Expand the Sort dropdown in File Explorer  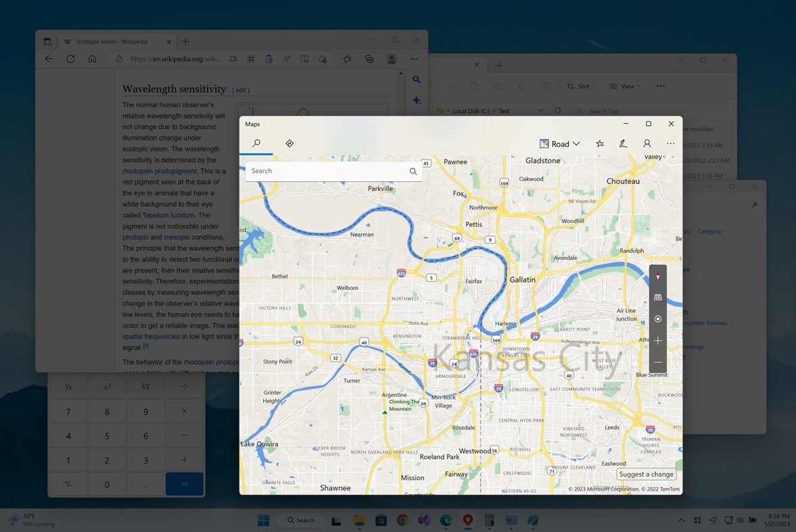click(x=581, y=87)
